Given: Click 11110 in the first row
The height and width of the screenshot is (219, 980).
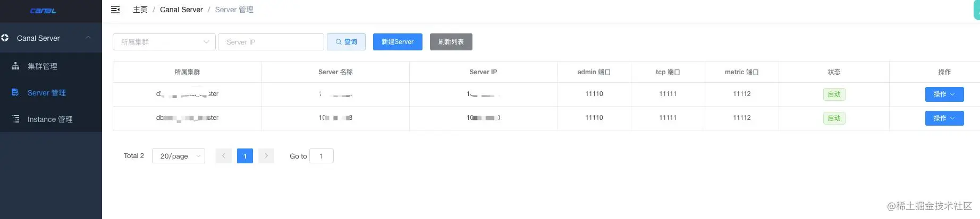Looking at the screenshot, I should pos(594,94).
